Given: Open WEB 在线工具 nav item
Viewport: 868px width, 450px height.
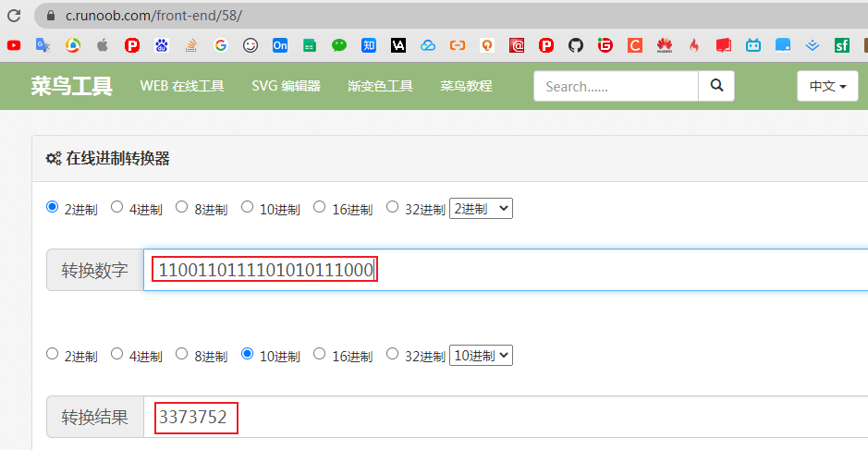Looking at the screenshot, I should [x=181, y=86].
